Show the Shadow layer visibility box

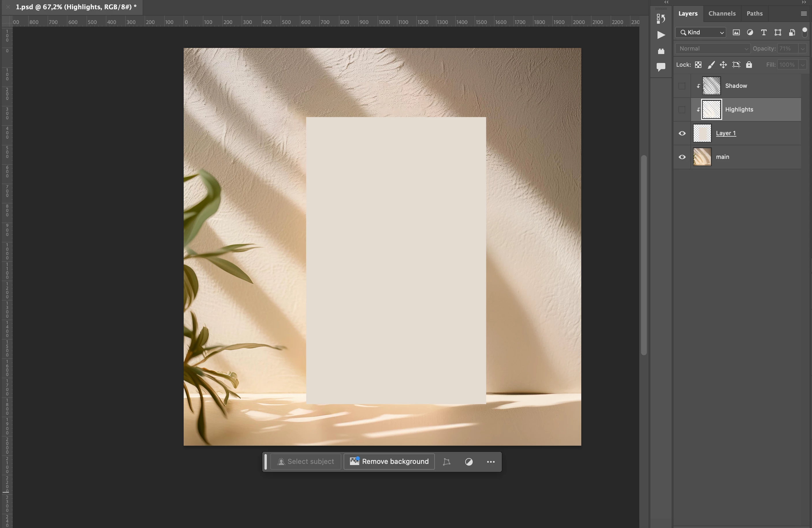tap(682, 86)
